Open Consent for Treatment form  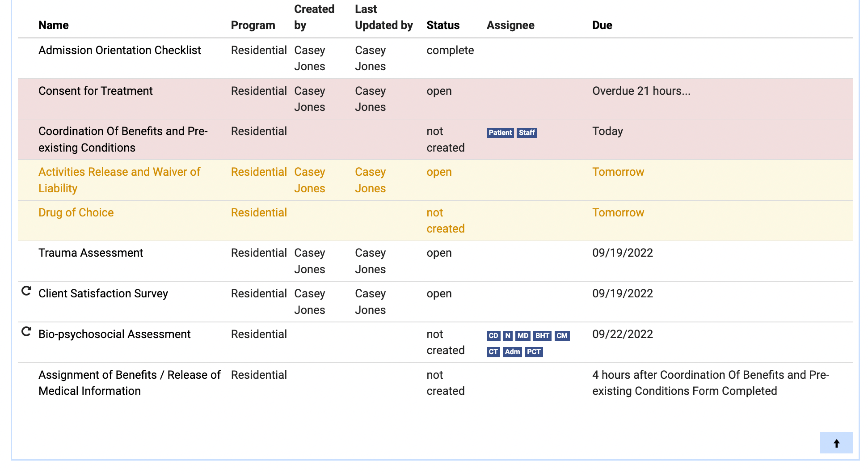click(96, 91)
